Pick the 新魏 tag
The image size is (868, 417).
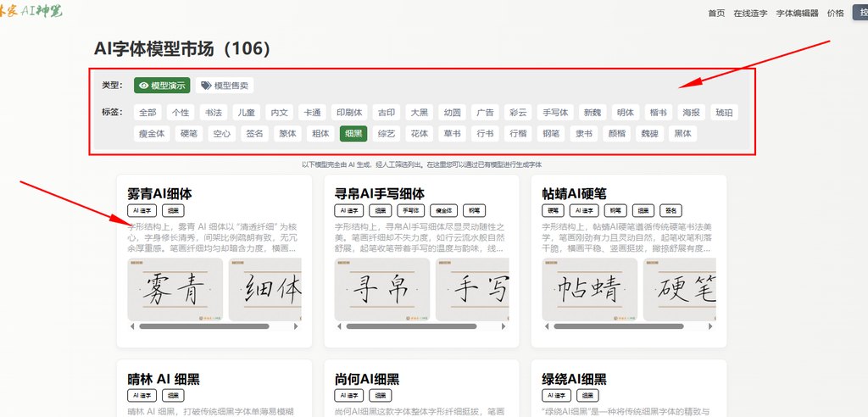pos(593,113)
